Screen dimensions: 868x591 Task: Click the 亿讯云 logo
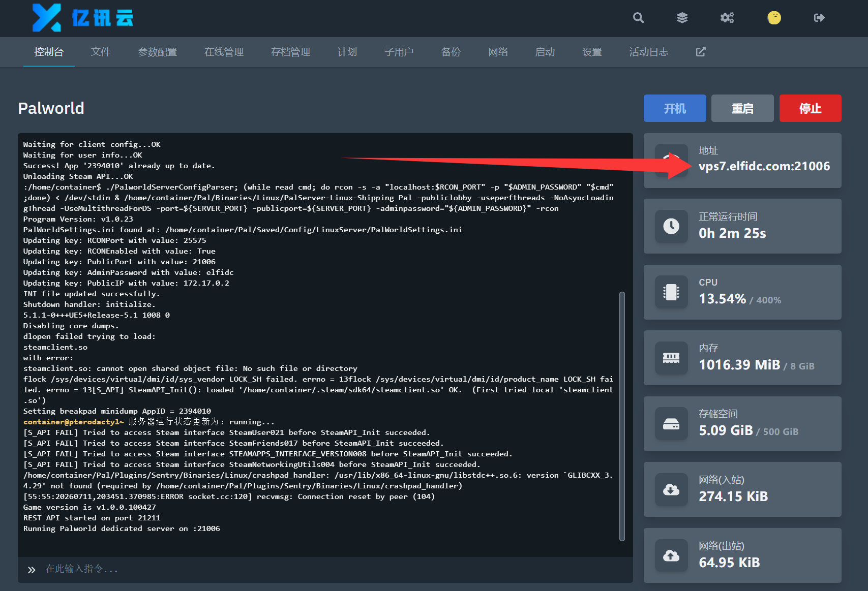[83, 18]
